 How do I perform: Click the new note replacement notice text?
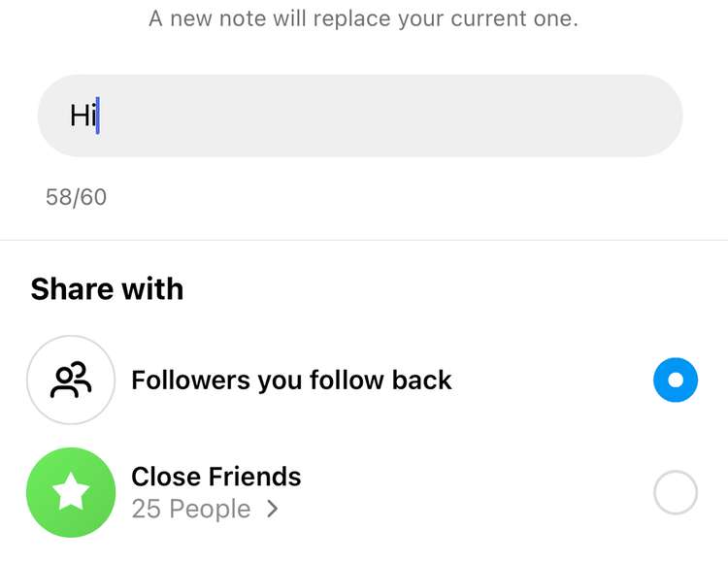click(363, 18)
